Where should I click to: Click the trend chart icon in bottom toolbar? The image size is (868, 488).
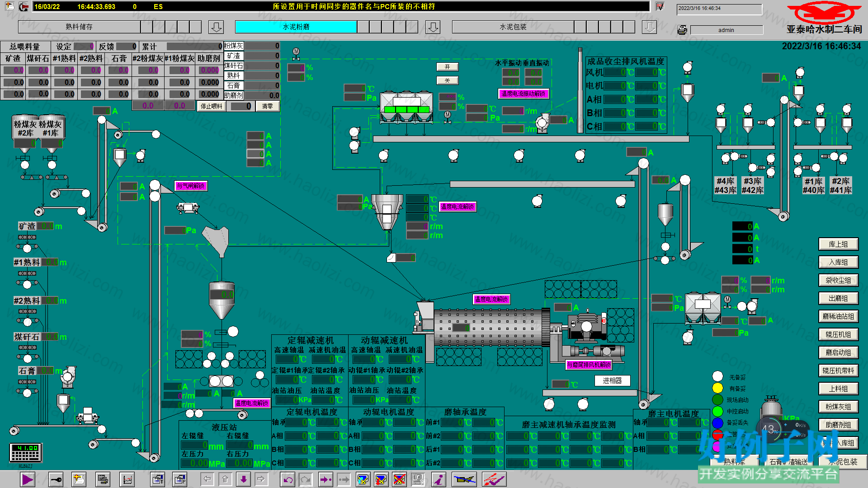[x=127, y=479]
